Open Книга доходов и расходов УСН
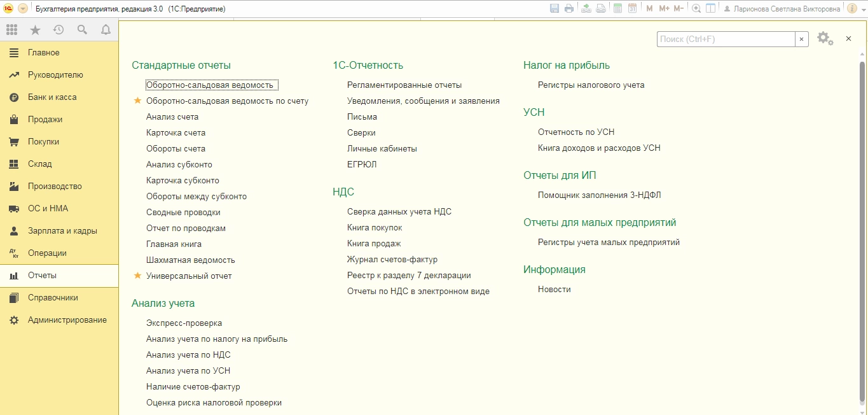This screenshot has width=868, height=415. (x=599, y=148)
